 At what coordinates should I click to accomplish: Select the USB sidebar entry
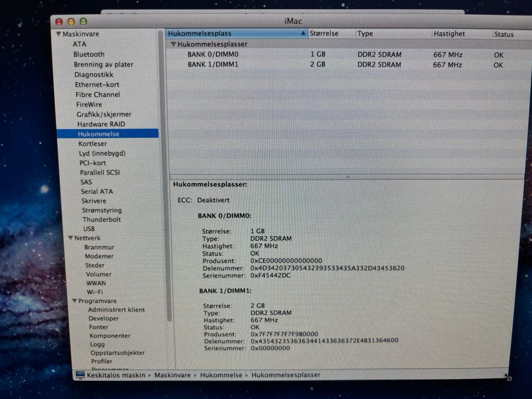[89, 228]
